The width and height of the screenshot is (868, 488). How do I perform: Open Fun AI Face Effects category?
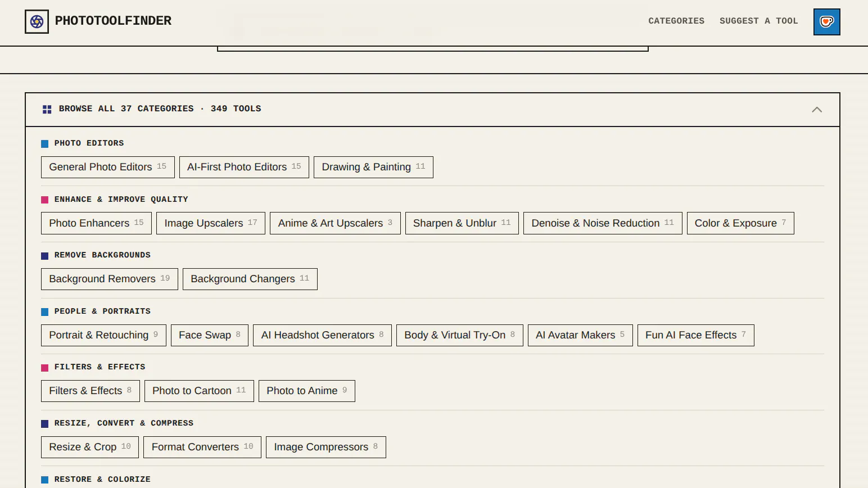pos(696,335)
